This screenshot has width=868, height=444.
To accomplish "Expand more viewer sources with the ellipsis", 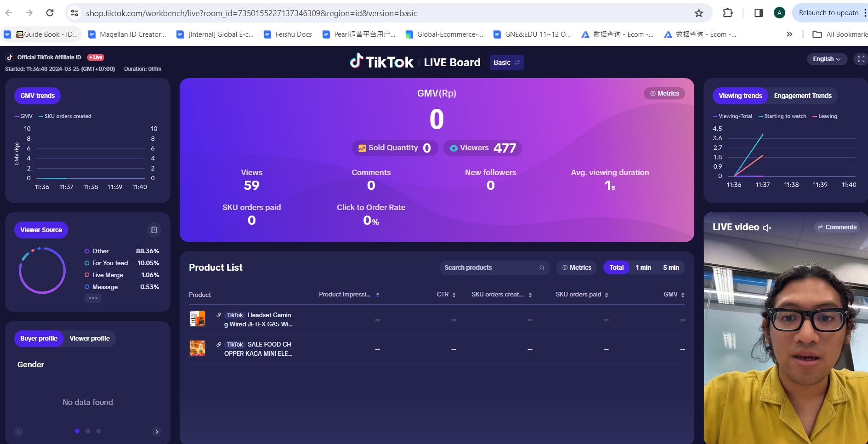I will tap(93, 298).
